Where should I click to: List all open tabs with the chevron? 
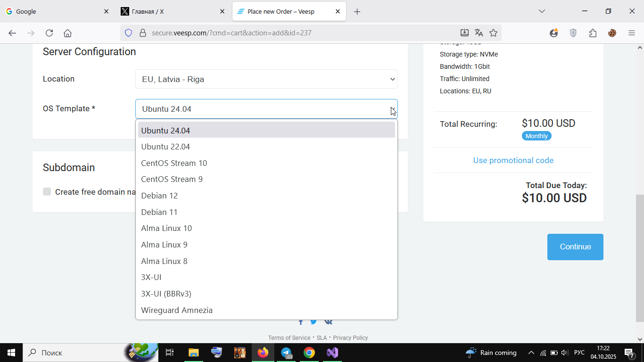click(542, 11)
